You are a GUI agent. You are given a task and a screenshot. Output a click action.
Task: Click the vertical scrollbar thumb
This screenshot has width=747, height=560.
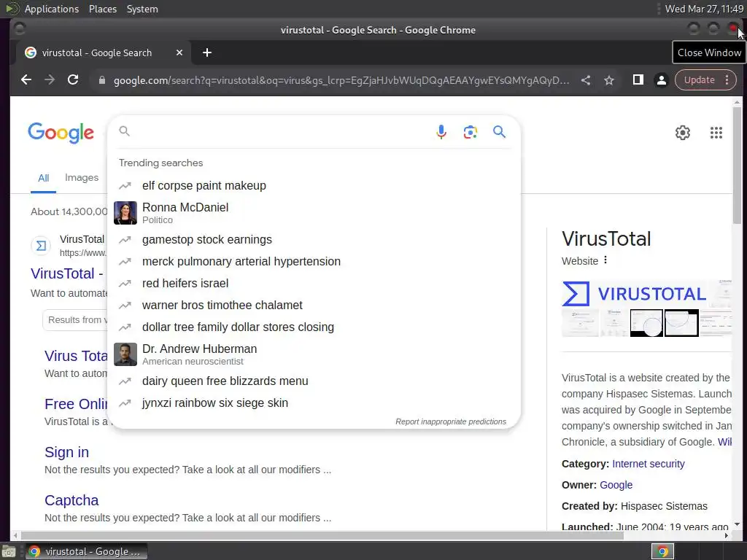737,164
